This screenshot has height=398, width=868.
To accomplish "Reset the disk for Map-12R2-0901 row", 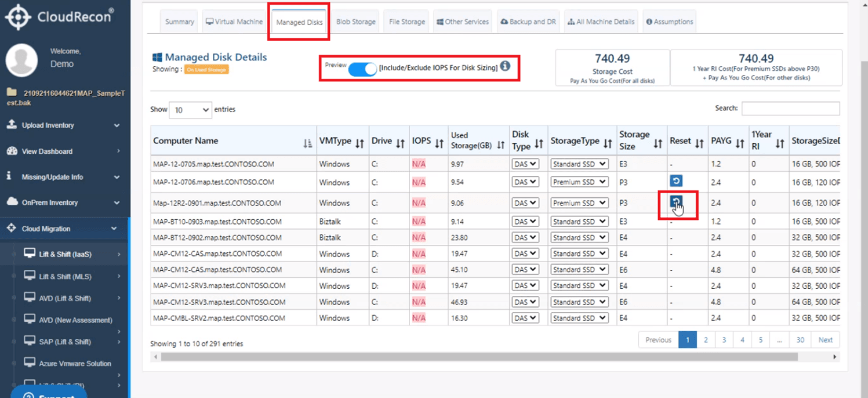I will click(676, 202).
